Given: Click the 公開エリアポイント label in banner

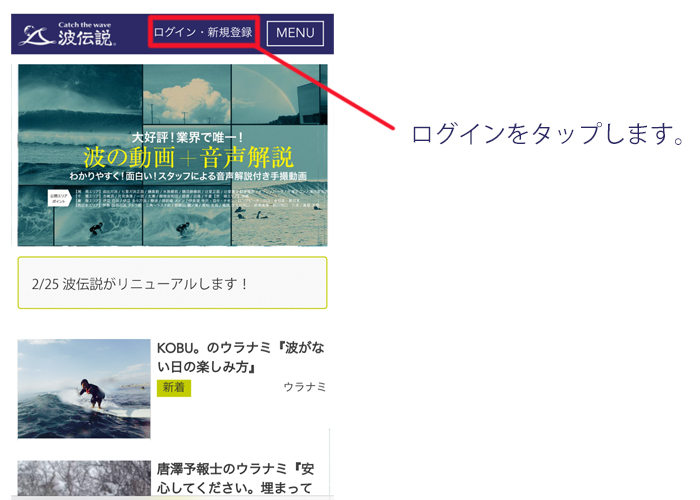Looking at the screenshot, I should (x=59, y=199).
